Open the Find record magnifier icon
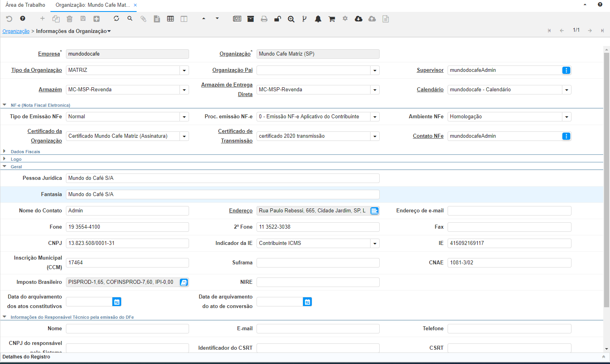This screenshot has height=364, width=610. point(130,19)
